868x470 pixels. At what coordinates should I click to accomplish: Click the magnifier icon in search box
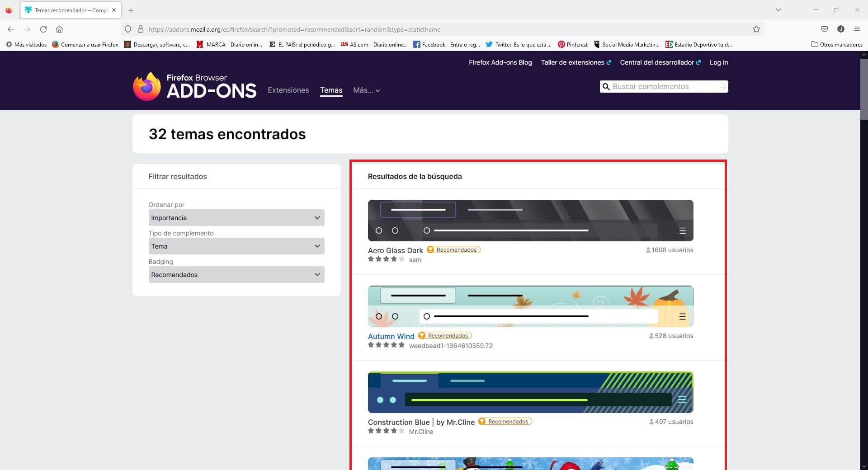(x=606, y=87)
